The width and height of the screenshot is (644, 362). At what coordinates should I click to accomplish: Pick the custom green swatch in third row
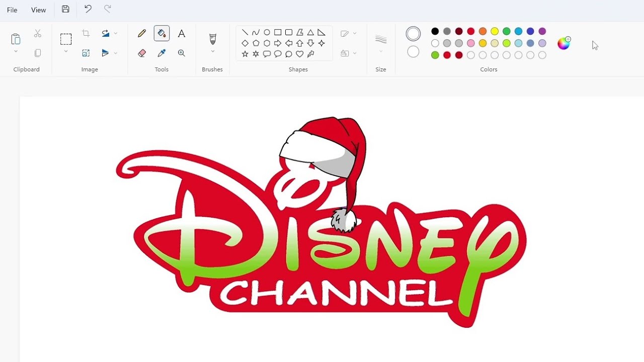[435, 55]
